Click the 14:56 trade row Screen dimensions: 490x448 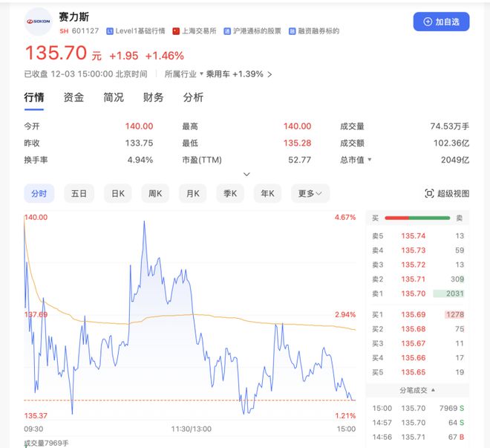(x=418, y=437)
